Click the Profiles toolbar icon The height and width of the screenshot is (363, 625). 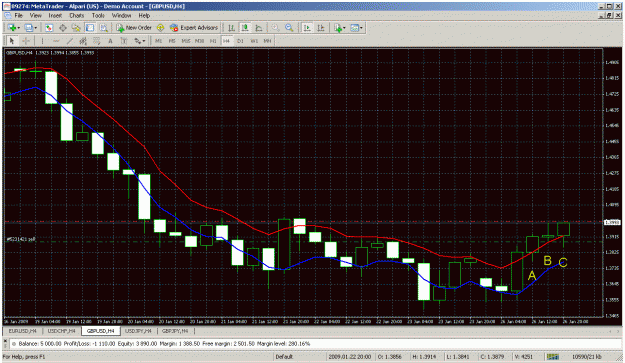[29, 27]
